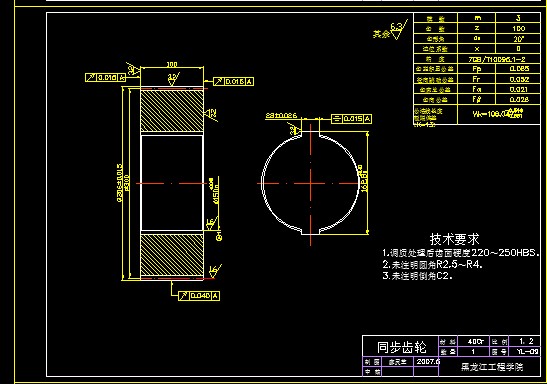Select the Fα tolerance value 0.021

(519, 89)
